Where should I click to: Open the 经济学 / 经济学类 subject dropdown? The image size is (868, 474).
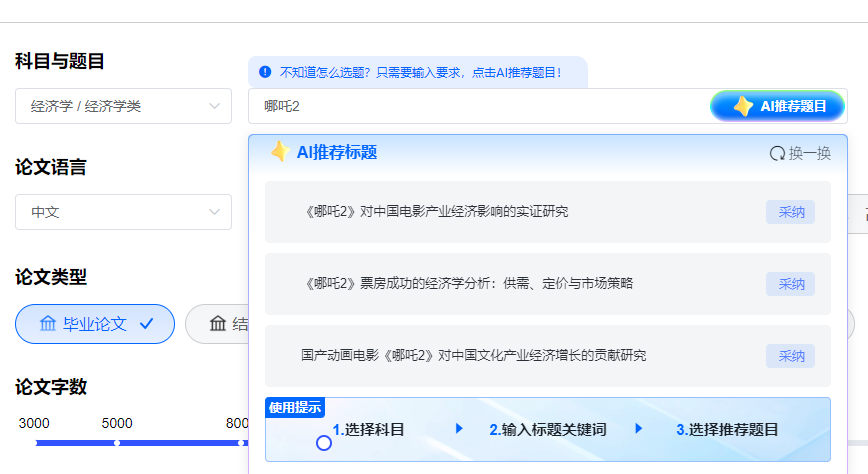[x=123, y=106]
